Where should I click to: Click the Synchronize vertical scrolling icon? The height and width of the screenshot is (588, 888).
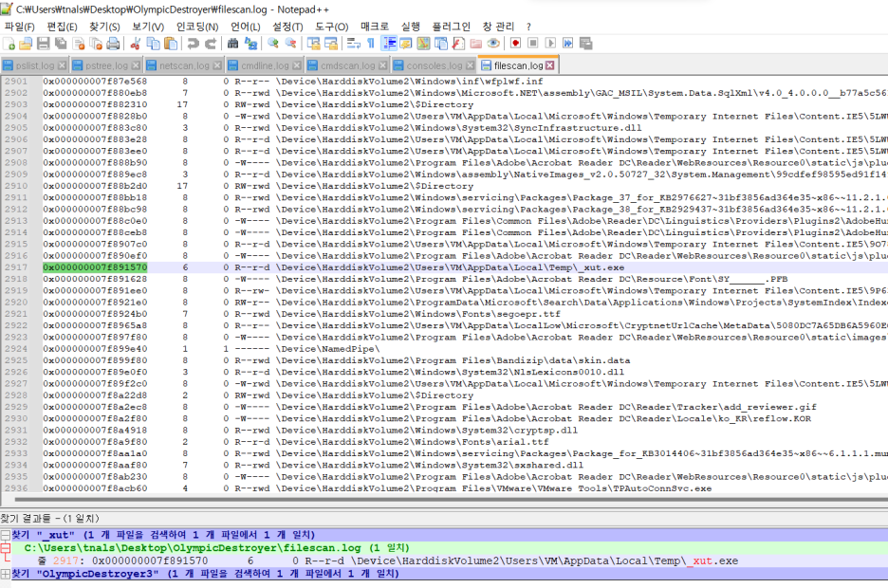pos(313,44)
